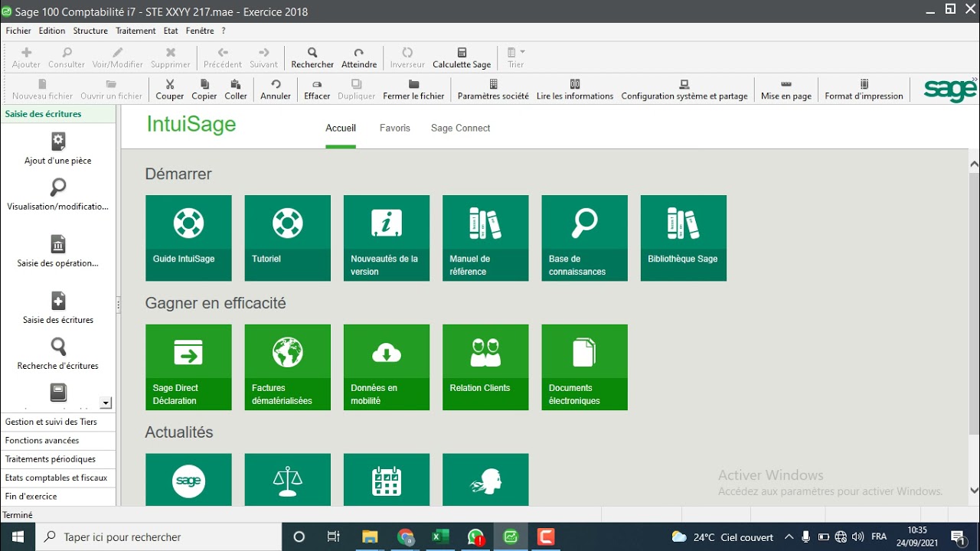Open the Traitement menu
The height and width of the screenshot is (551, 980).
tap(136, 31)
